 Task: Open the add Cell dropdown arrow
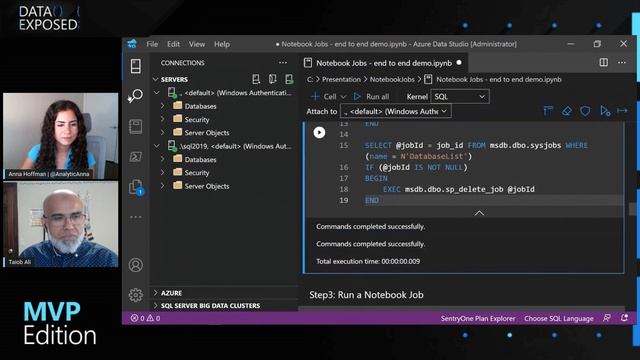[343, 97]
